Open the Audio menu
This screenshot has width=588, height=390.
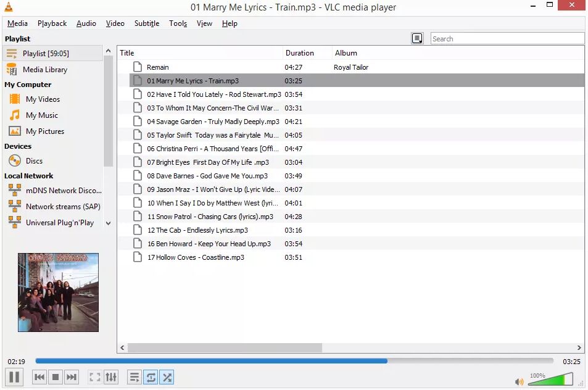[x=86, y=23]
